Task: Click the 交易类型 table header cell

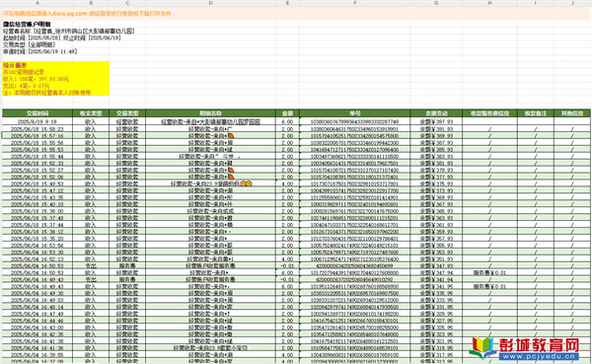Action: 127,113
